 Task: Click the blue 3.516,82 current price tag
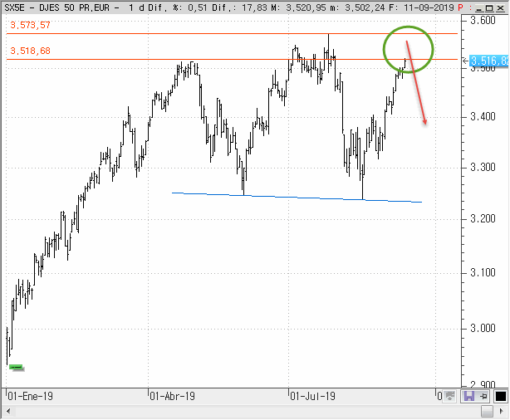(x=489, y=61)
